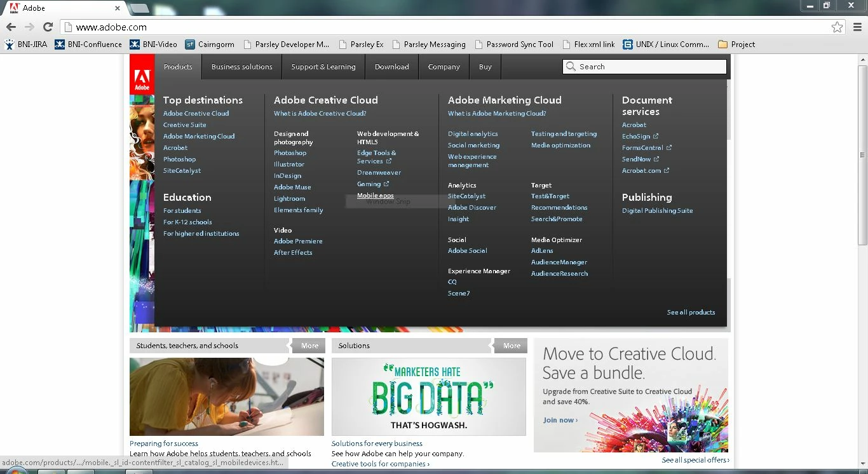
Task: Open the For students education link
Action: 182,211
